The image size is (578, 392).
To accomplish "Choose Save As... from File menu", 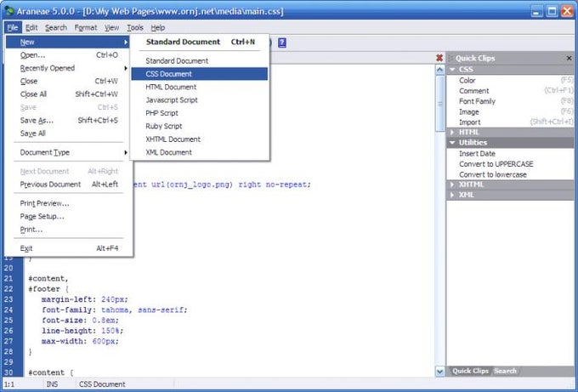I will (68, 121).
